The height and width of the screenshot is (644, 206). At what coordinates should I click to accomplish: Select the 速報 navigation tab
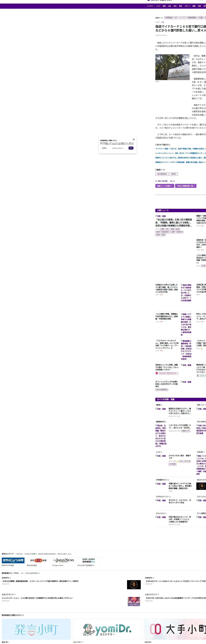(164, 6)
